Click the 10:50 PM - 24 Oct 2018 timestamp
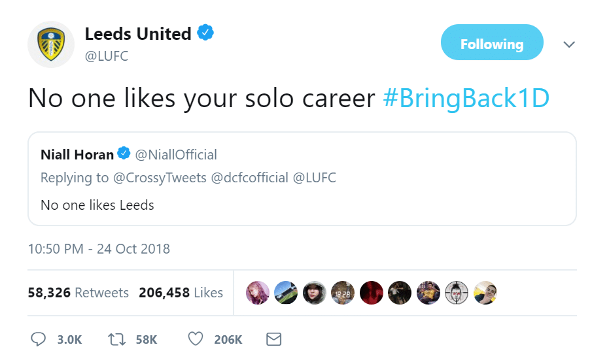Viewport: 609px width, 364px height. click(99, 248)
